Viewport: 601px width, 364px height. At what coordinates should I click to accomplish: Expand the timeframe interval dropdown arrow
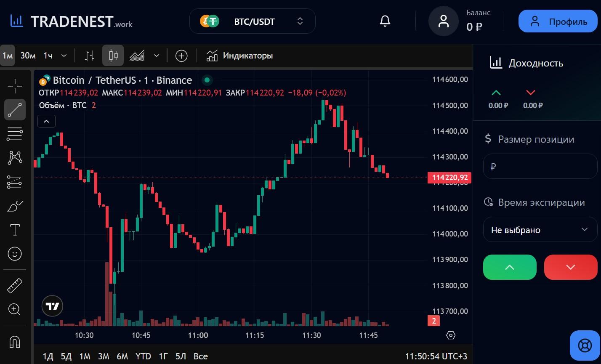[64, 56]
